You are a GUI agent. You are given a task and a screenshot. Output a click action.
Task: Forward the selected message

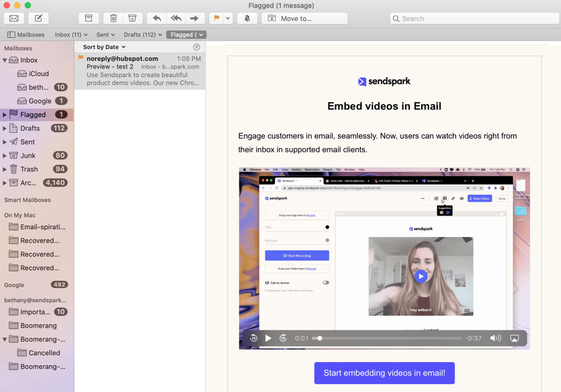click(x=194, y=19)
